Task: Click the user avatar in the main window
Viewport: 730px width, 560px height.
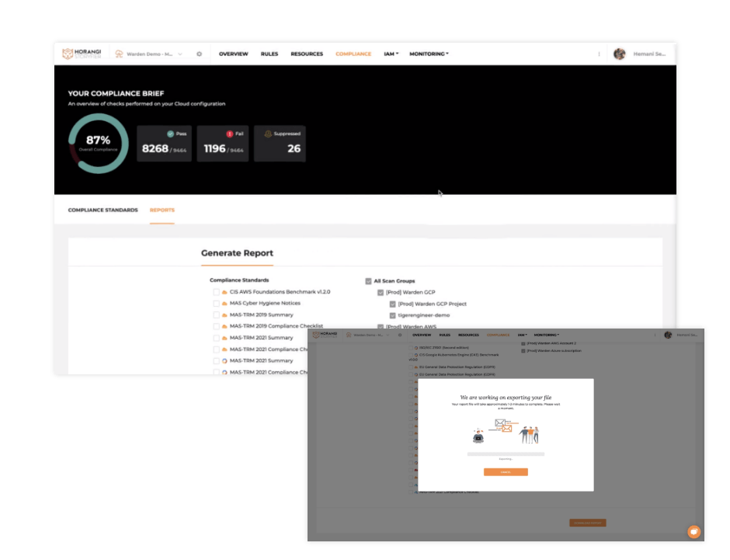Action: click(x=619, y=54)
